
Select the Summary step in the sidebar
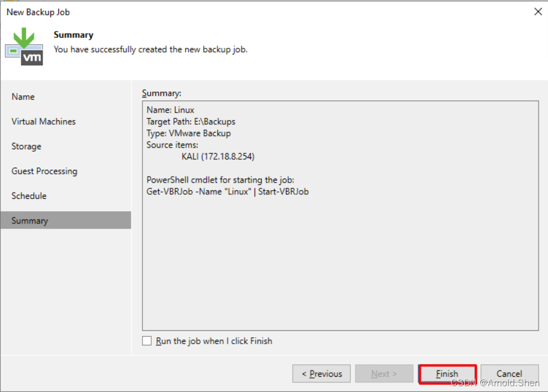click(x=66, y=220)
